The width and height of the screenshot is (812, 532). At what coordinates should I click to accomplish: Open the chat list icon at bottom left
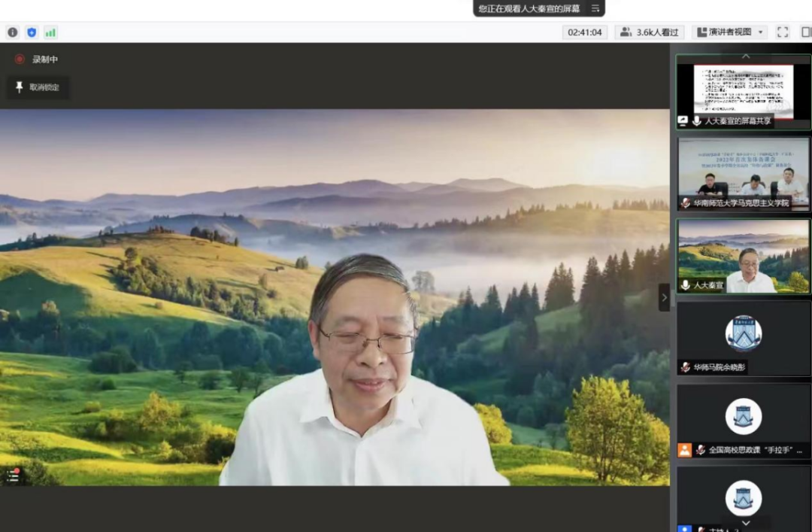click(x=13, y=475)
